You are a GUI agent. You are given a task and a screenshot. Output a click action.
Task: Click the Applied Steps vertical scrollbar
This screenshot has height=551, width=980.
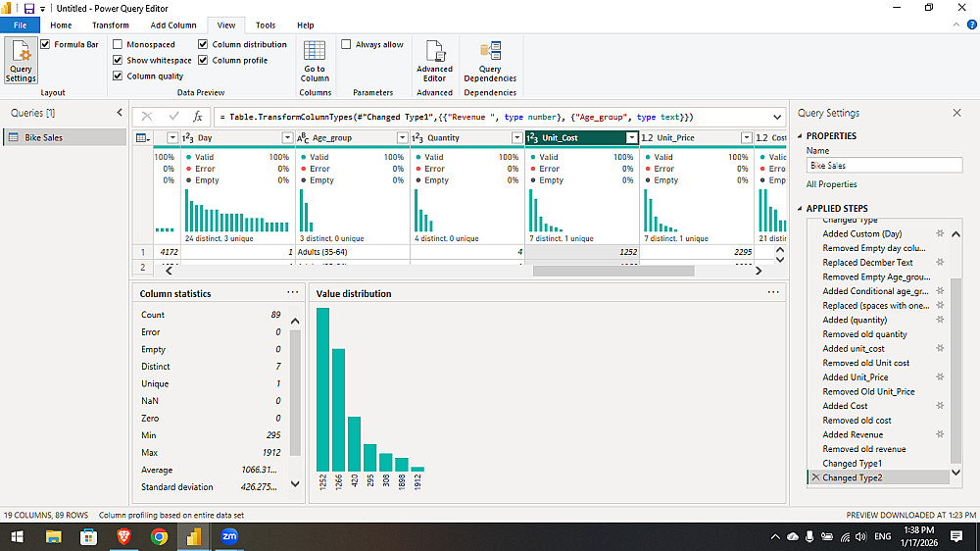point(955,369)
